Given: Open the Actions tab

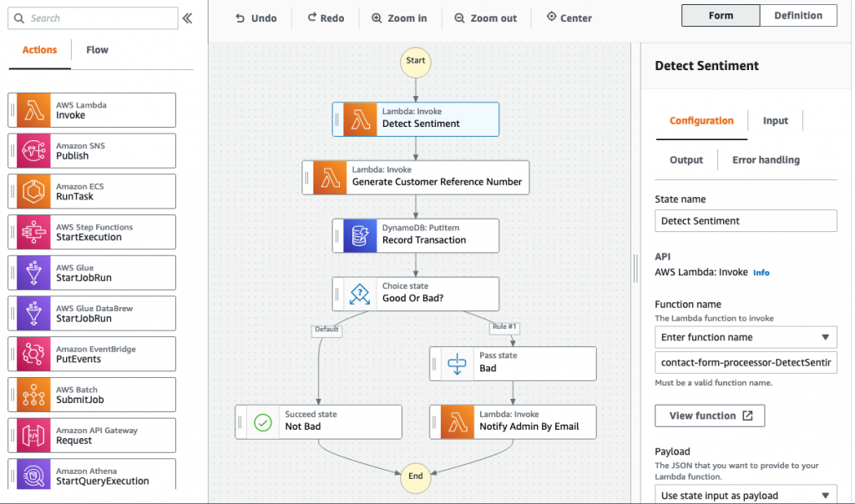Looking at the screenshot, I should pyautogui.click(x=40, y=50).
